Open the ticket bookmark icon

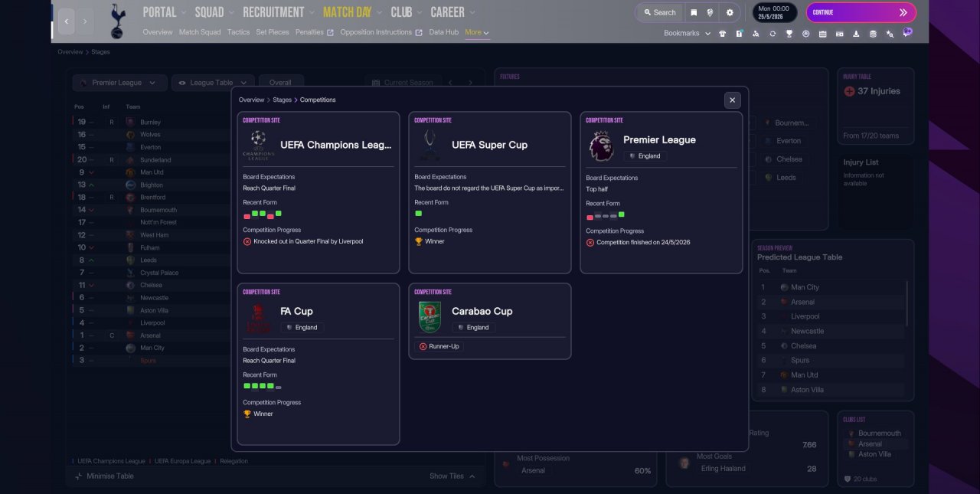click(839, 34)
